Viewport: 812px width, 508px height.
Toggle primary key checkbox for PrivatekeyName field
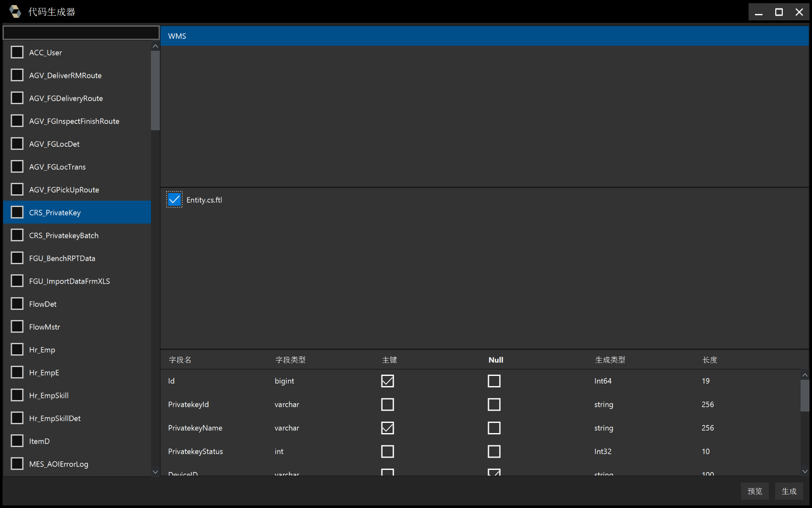pos(387,428)
